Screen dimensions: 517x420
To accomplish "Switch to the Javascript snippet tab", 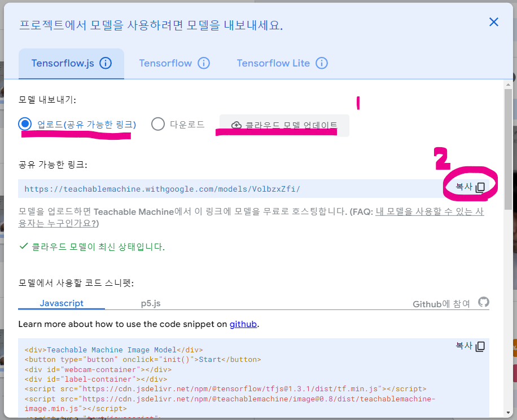I will [x=62, y=303].
